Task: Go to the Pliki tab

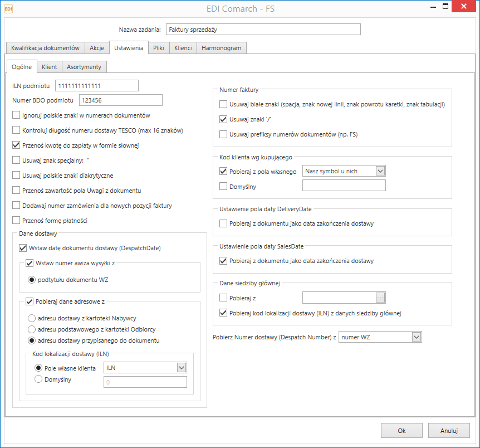Action: [159, 48]
